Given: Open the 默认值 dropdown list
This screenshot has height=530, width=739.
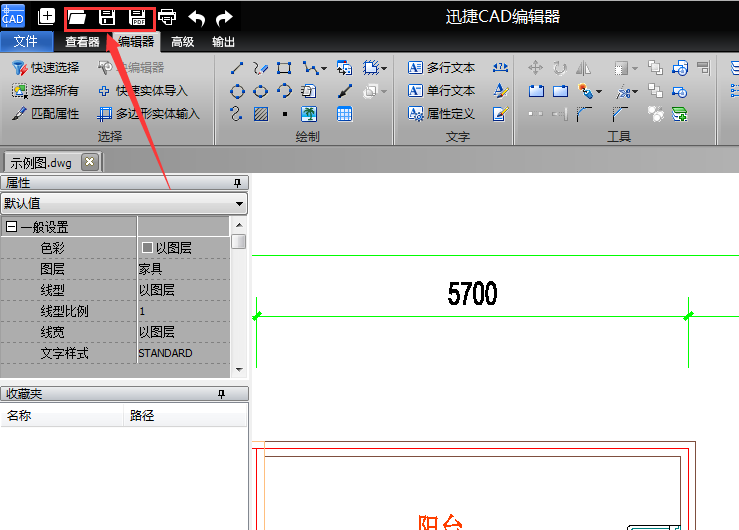Looking at the screenshot, I should (239, 204).
